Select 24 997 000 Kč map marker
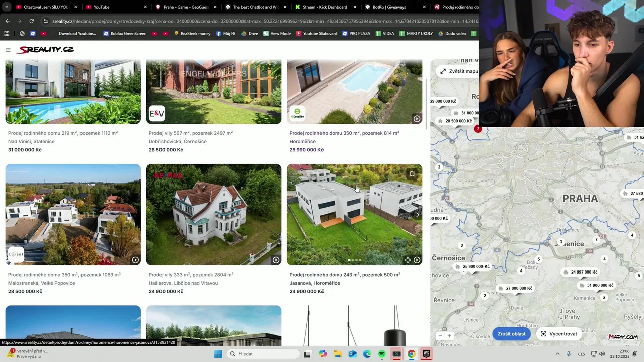The image size is (644, 362). pos(580,272)
